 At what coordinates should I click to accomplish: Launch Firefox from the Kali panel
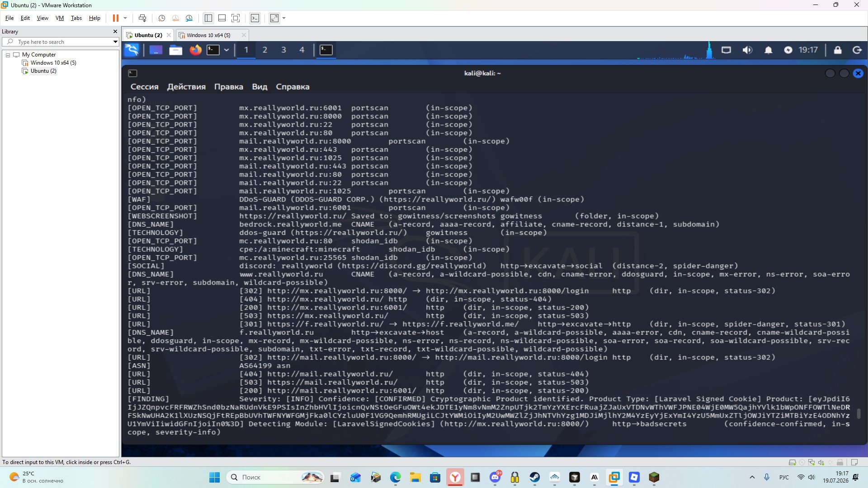195,50
